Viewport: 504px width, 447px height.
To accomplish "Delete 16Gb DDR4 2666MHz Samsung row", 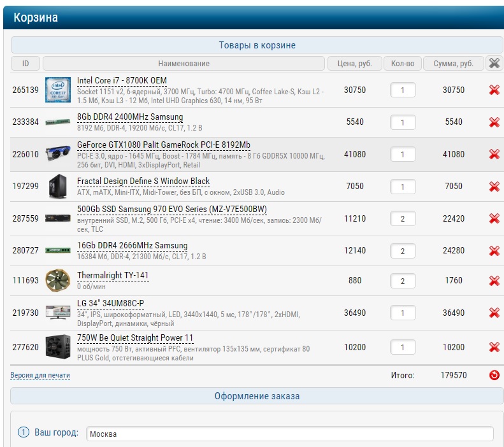I will (494, 250).
